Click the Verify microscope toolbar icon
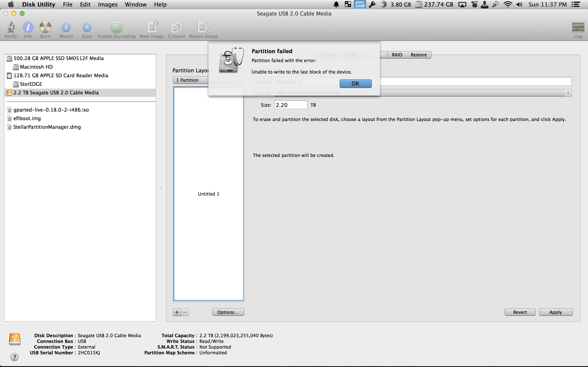 point(11,27)
